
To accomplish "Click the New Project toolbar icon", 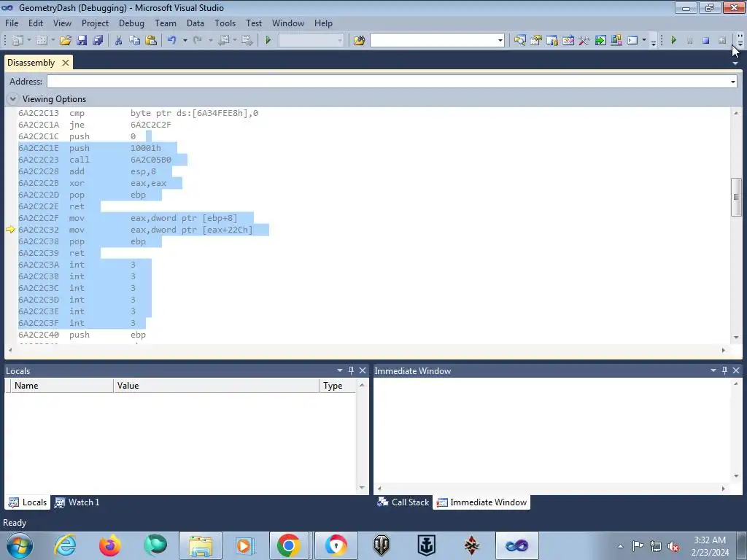I will [18, 41].
